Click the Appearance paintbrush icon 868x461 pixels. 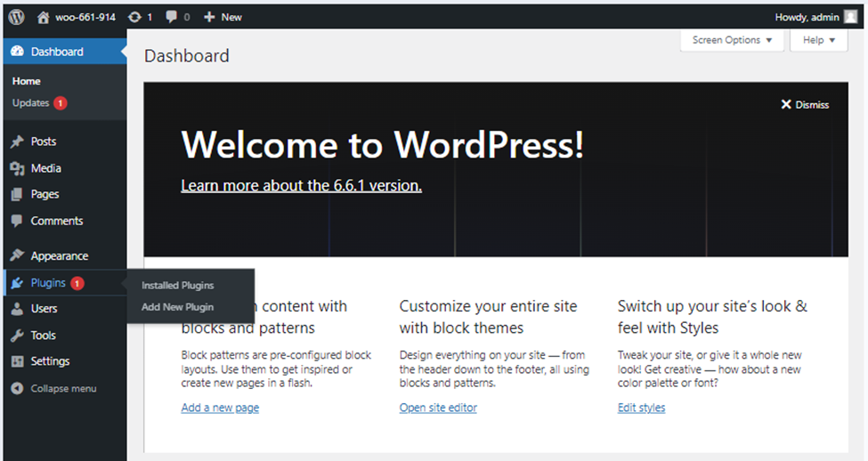point(17,255)
